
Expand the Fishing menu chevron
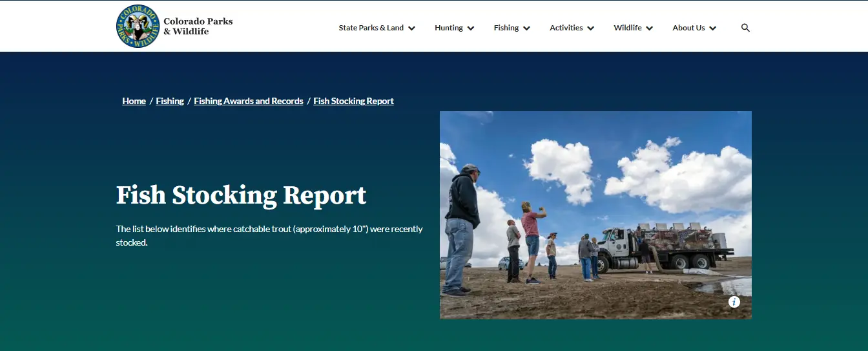click(x=526, y=28)
